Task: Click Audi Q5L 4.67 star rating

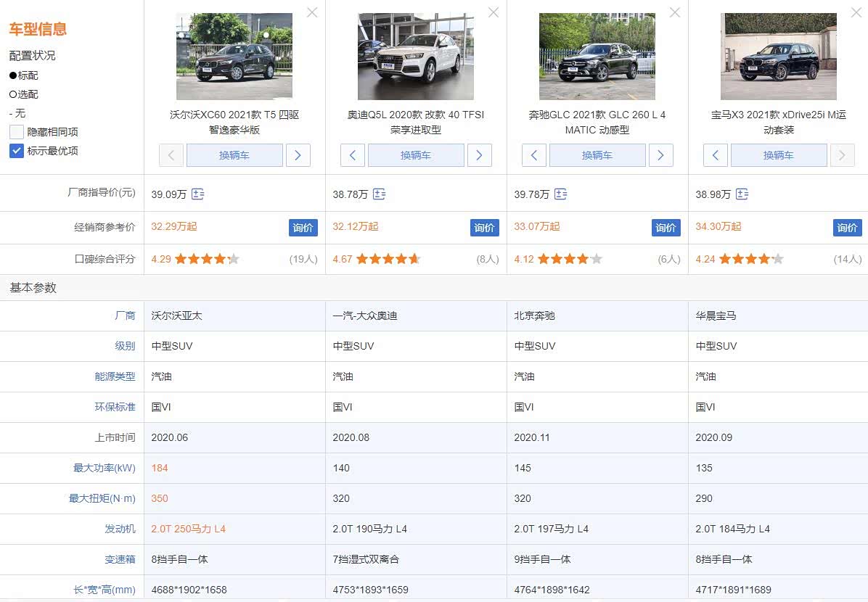Action: (388, 259)
